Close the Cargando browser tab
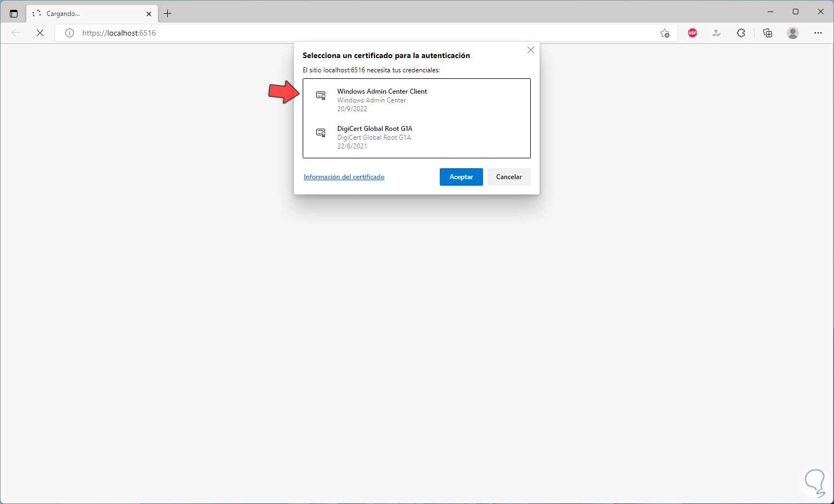Viewport: 834px width, 504px height. (149, 14)
